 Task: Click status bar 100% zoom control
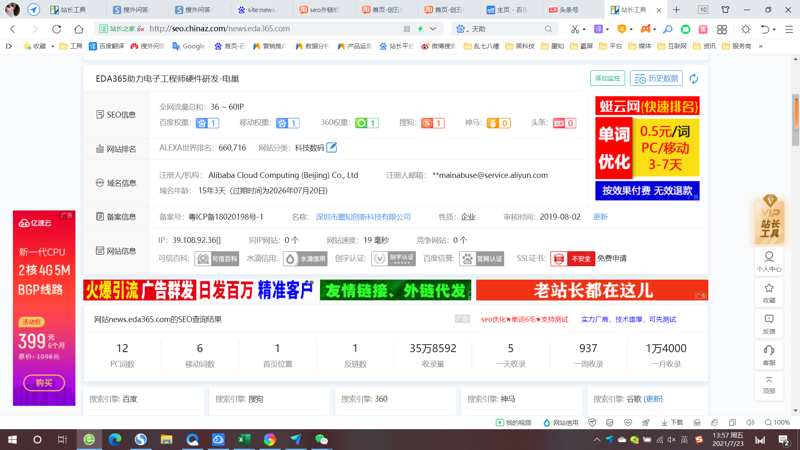(x=777, y=422)
